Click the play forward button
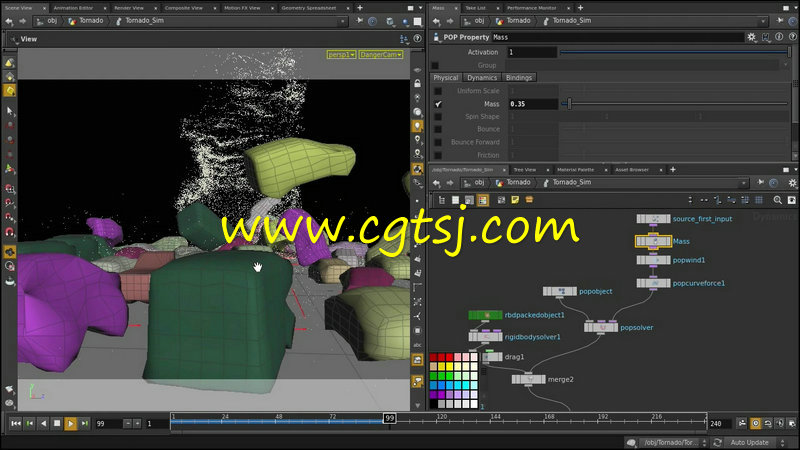This screenshot has width=800, height=450. (x=70, y=423)
